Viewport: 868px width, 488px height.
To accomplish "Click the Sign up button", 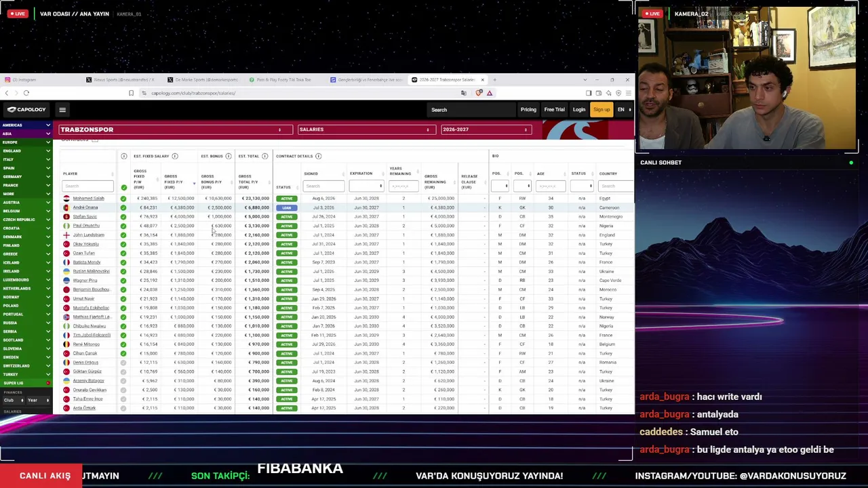I will 601,110.
